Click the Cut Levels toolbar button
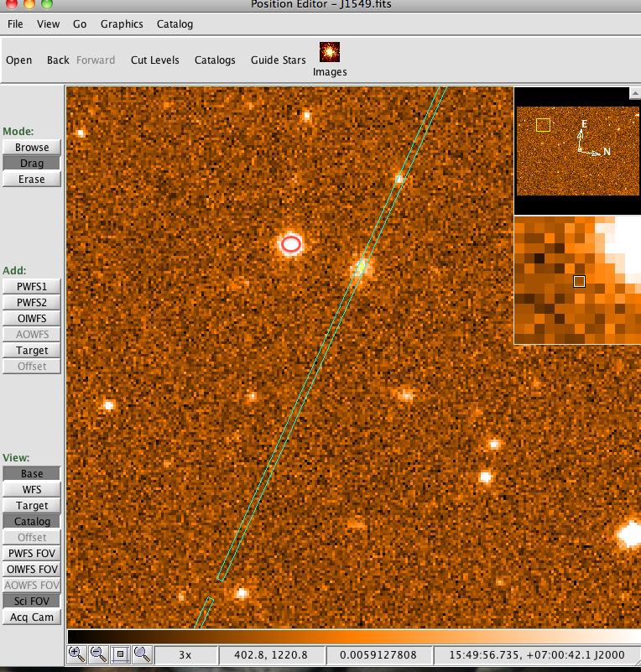This screenshot has width=641, height=672. pos(154,60)
